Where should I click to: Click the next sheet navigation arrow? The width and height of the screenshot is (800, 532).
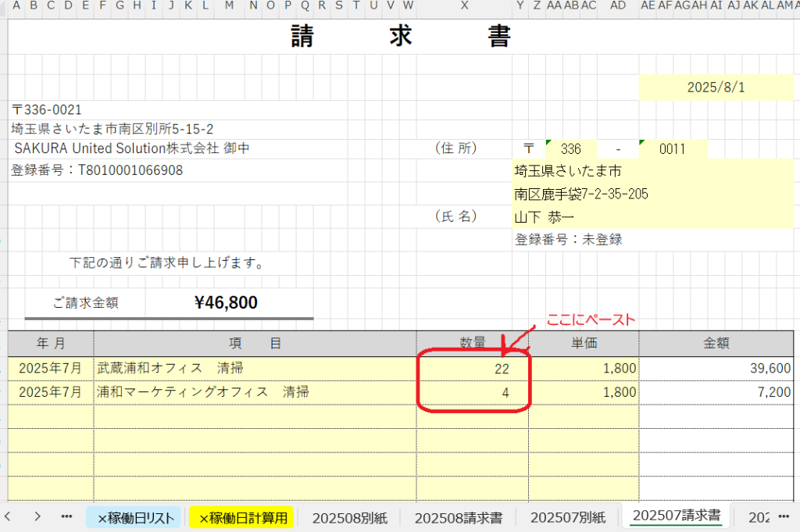click(37, 516)
